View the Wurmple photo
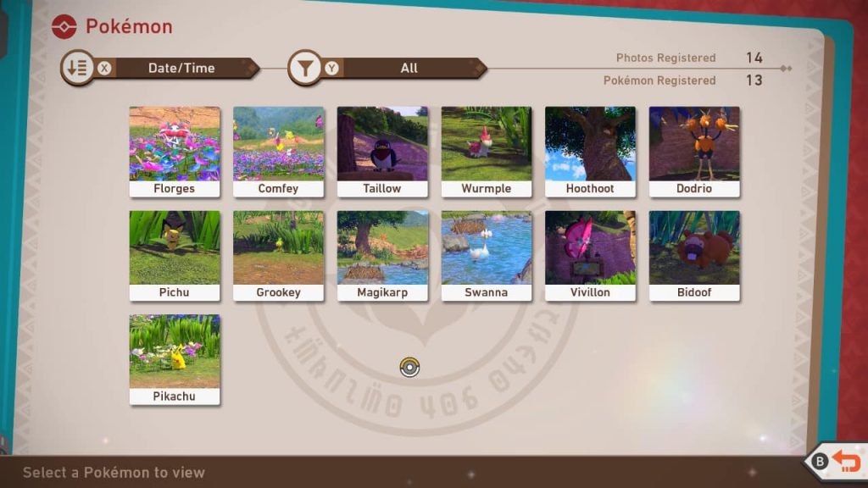The height and width of the screenshot is (488, 868). [487, 151]
